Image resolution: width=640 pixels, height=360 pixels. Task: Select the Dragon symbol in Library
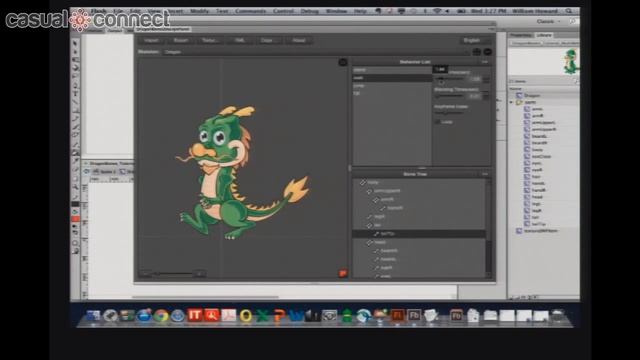(x=532, y=96)
